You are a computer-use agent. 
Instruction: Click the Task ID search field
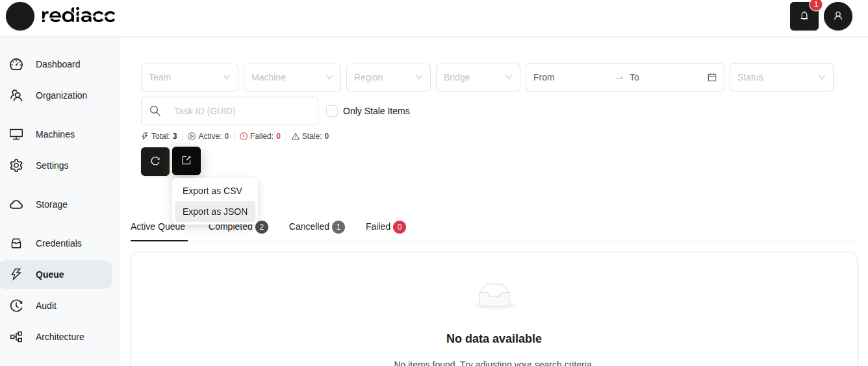click(240, 111)
